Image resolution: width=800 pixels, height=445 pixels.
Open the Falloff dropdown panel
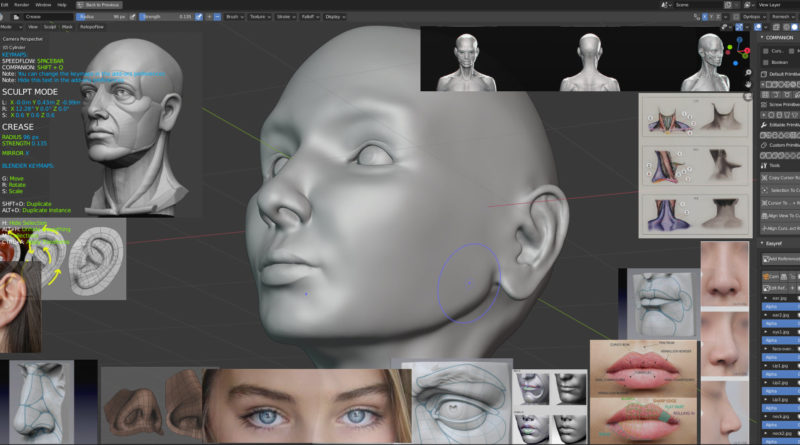310,17
